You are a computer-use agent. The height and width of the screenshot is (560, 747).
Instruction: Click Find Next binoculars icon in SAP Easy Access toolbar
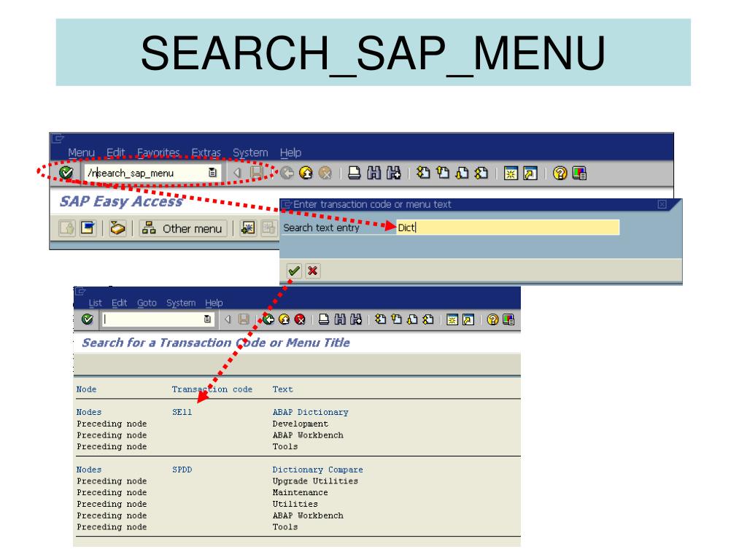pos(393,173)
